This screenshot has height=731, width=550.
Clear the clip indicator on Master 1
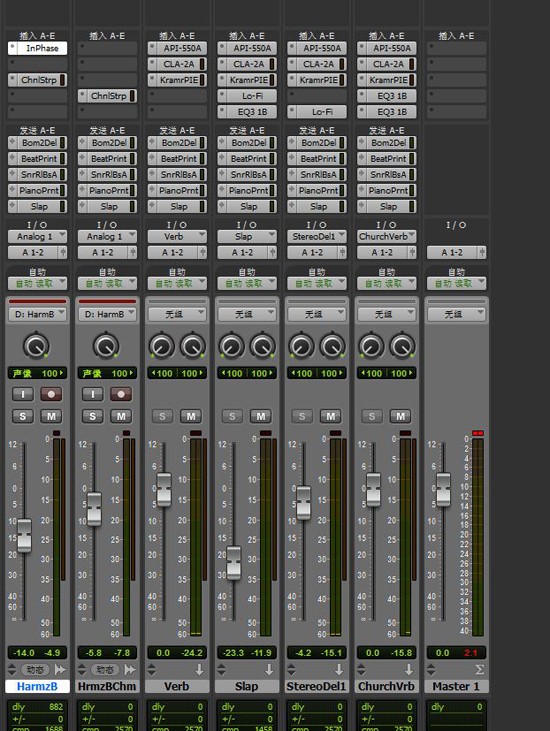[x=478, y=433]
